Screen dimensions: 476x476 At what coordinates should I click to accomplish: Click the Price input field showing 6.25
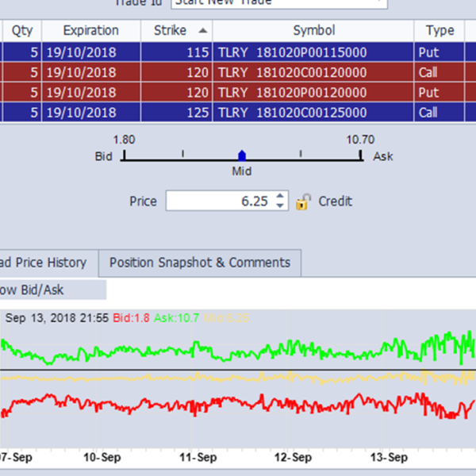tap(221, 202)
